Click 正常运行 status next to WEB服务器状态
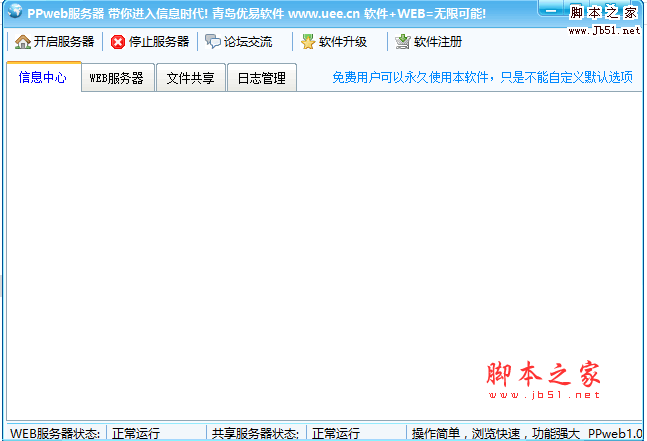The width and height of the screenshot is (647, 441). (136, 433)
